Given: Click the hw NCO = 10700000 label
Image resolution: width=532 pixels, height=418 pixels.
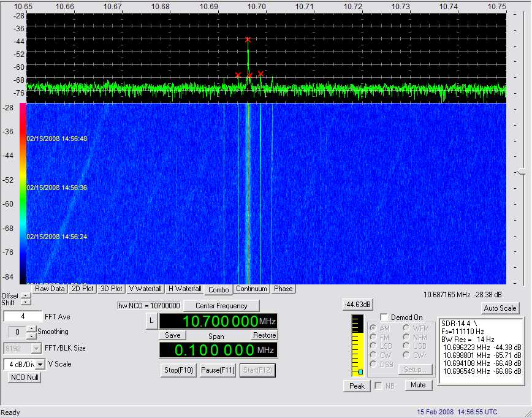Looking at the screenshot, I should (x=150, y=306).
